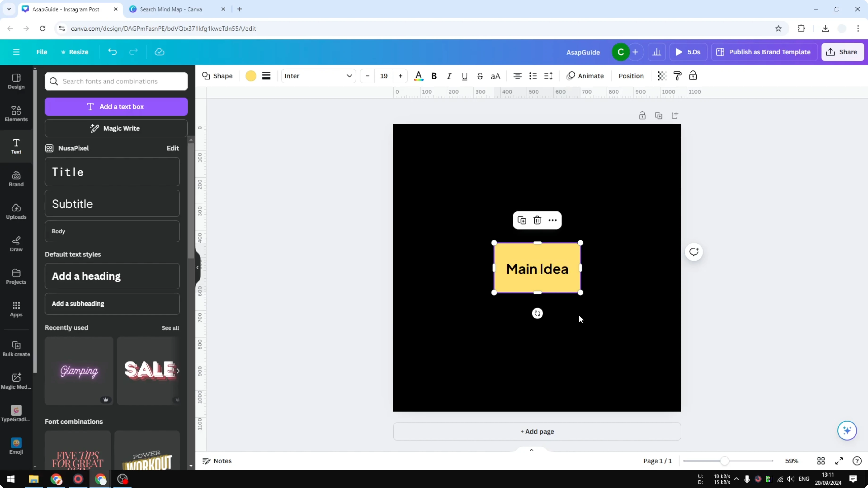Open the Uploads panel

tap(16, 211)
